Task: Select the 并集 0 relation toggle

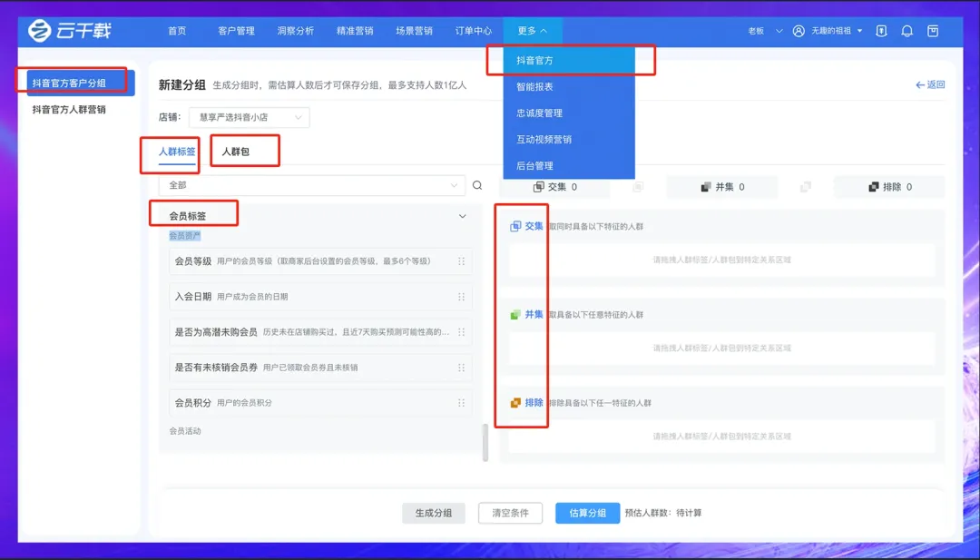Action: (x=722, y=187)
